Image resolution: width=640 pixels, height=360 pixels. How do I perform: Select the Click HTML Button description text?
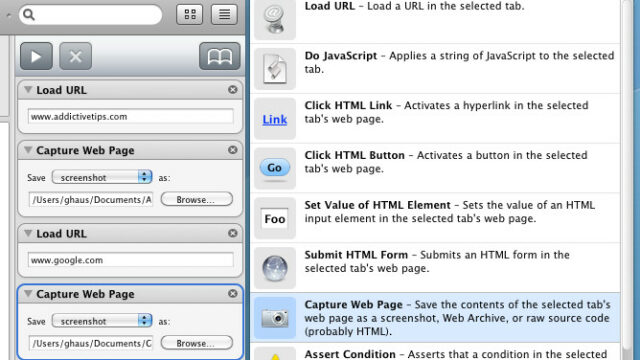click(446, 162)
